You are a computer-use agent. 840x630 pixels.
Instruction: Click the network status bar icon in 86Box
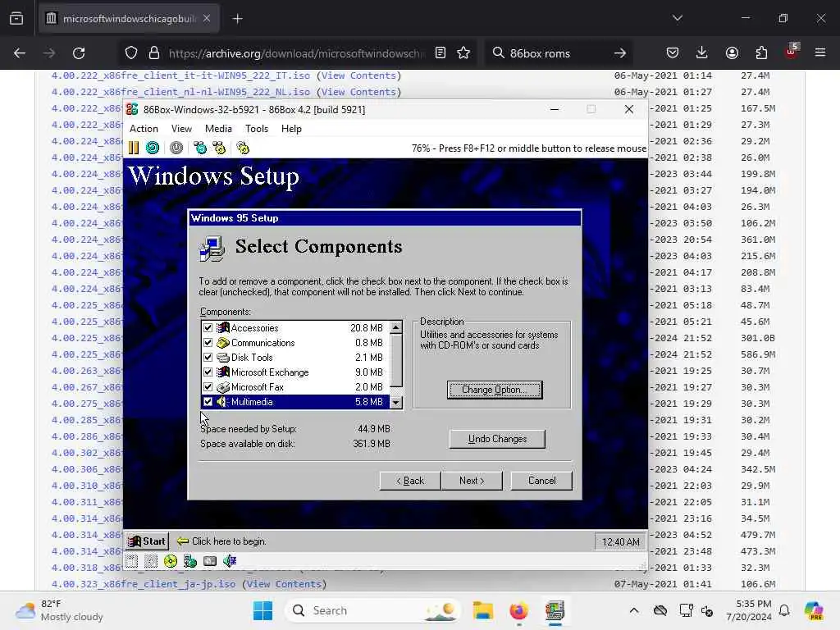click(x=190, y=561)
